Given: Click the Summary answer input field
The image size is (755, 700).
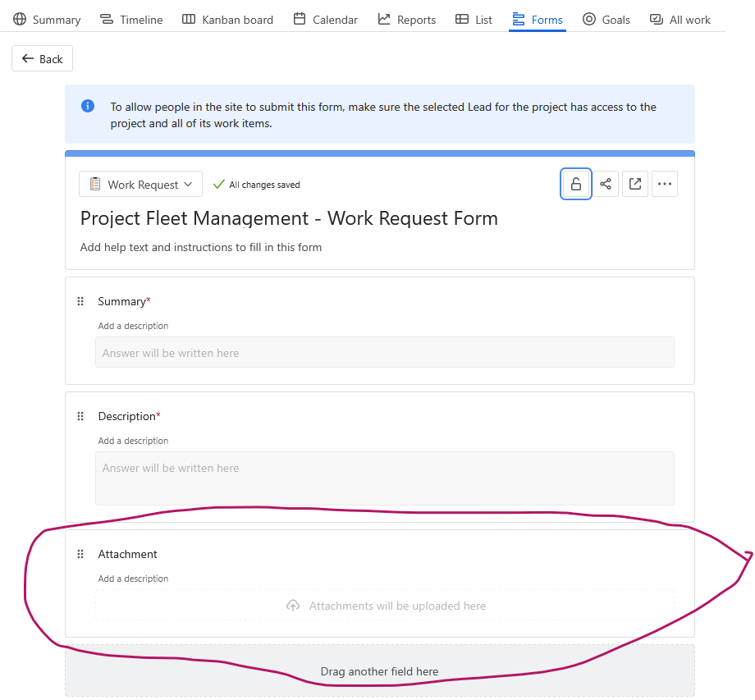Looking at the screenshot, I should (386, 352).
